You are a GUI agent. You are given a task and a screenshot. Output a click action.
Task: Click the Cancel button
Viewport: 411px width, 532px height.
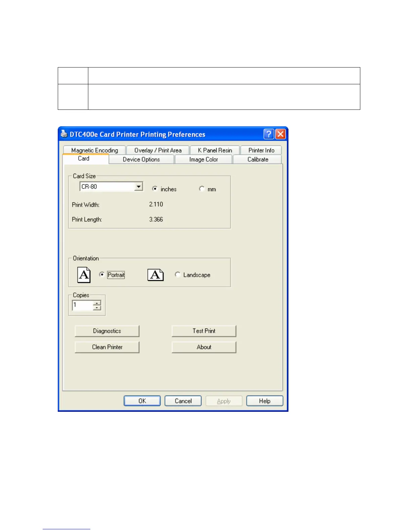point(183,401)
